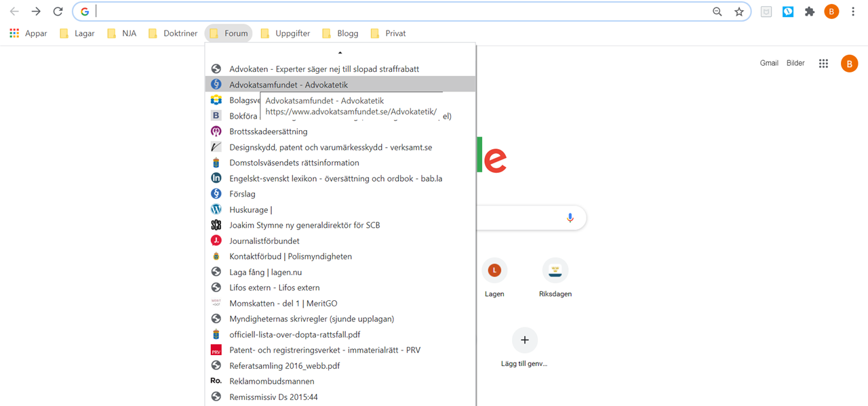The width and height of the screenshot is (868, 406).
Task: Open the Reklamombudsmannen bookmark
Action: click(340, 381)
